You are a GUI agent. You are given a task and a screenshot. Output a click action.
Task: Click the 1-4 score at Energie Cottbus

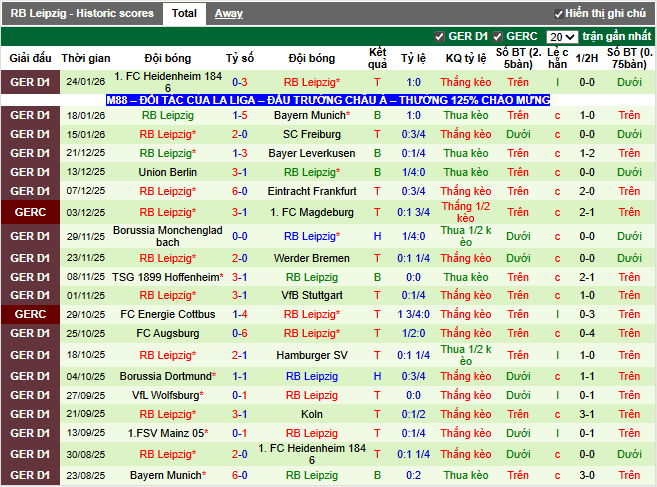240,314
